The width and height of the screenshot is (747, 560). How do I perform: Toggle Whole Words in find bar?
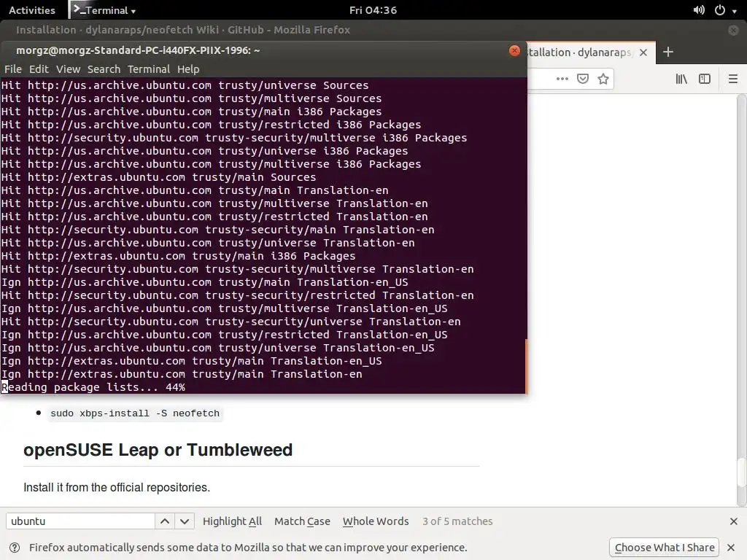pos(376,521)
